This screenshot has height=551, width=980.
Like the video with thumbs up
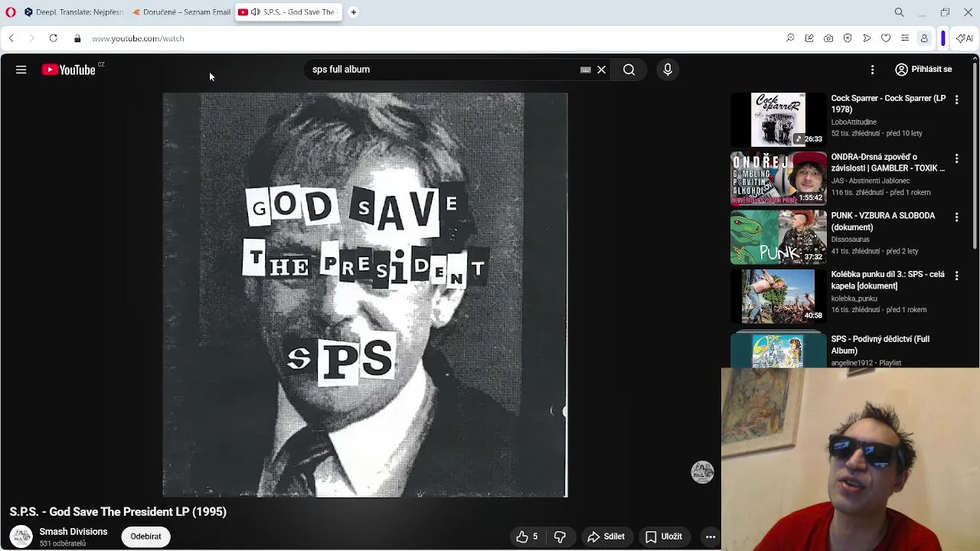[x=527, y=536]
